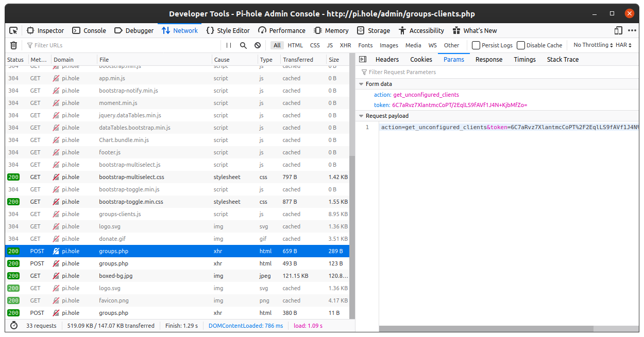Open the network search magnifier icon
Image resolution: width=644 pixels, height=337 pixels.
[243, 45]
